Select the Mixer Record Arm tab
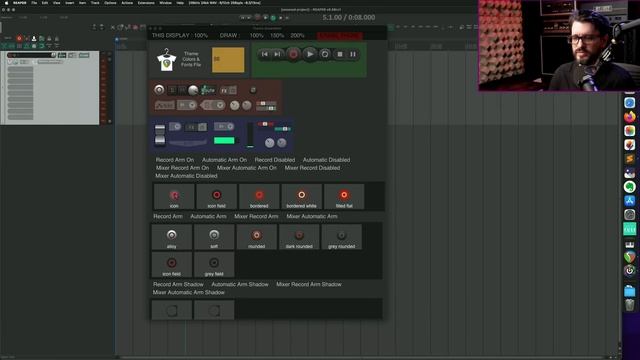 (256, 216)
